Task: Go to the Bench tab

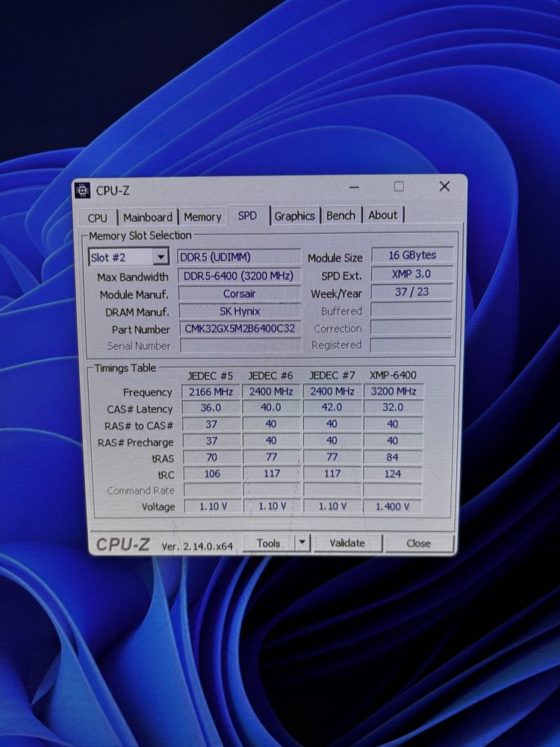Action: pyautogui.click(x=340, y=215)
